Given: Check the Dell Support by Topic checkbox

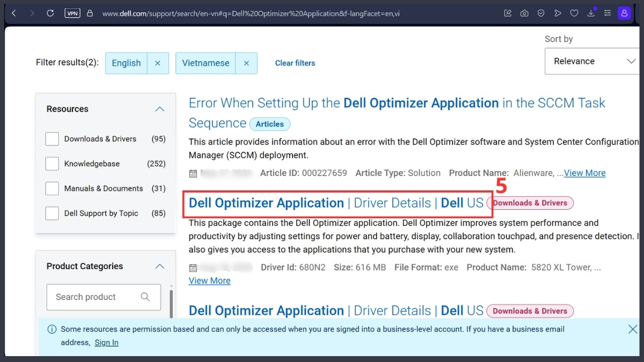Looking at the screenshot, I should pyautogui.click(x=52, y=213).
